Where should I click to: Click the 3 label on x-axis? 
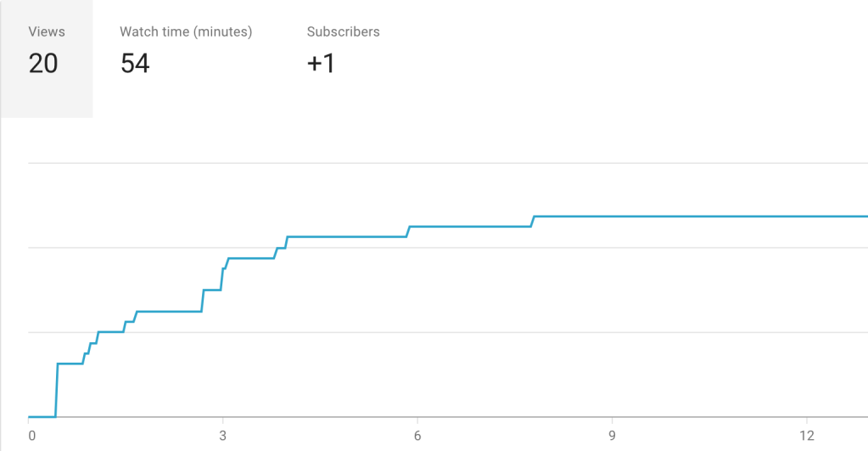point(223,436)
